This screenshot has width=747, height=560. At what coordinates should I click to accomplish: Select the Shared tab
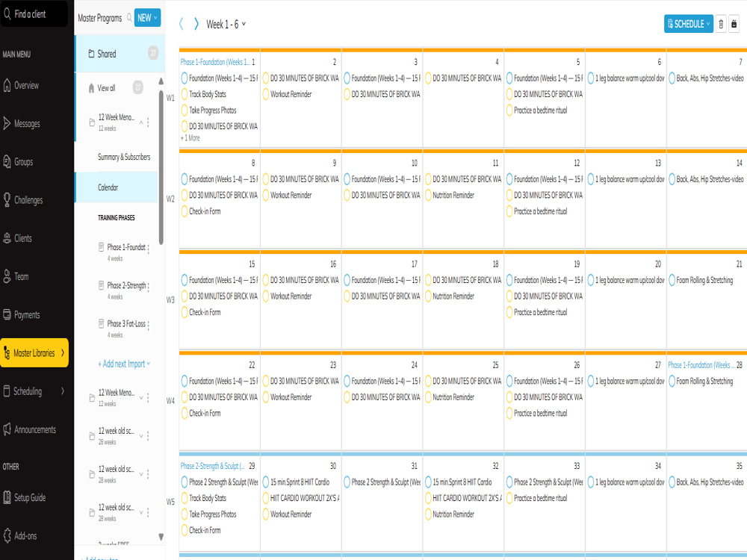120,53
